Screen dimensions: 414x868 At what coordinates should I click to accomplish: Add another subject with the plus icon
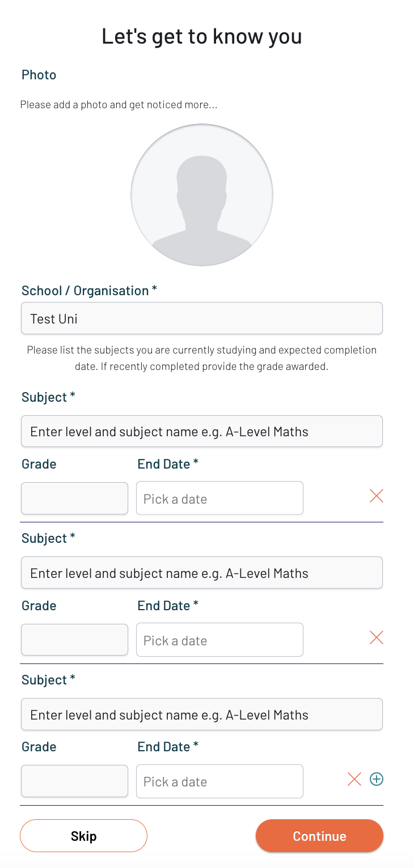(377, 780)
